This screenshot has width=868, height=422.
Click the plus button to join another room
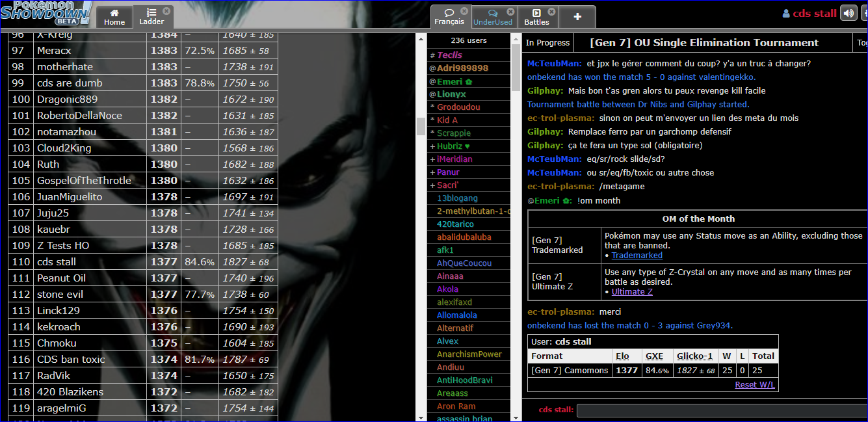coord(577,17)
